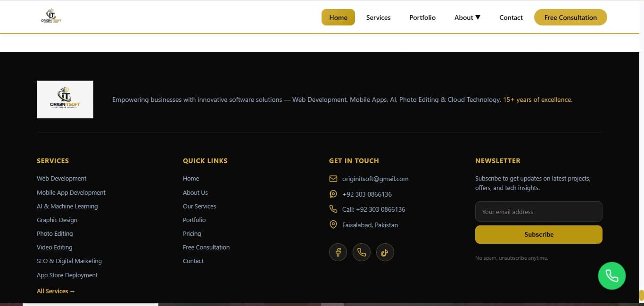644x306 pixels.
Task: Click the Free Consultation header button
Action: [570, 17]
